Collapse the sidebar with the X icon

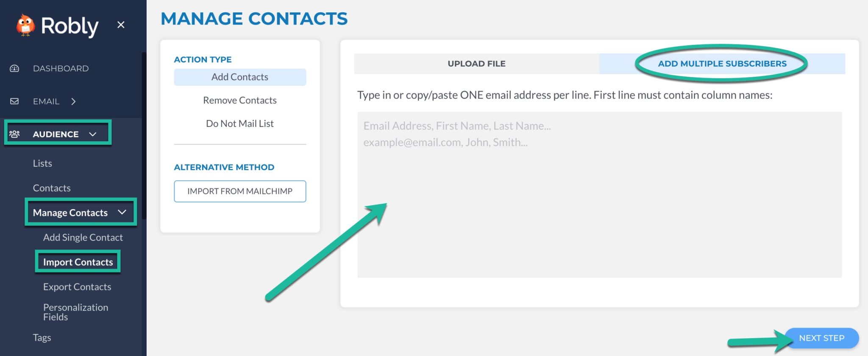pyautogui.click(x=121, y=25)
